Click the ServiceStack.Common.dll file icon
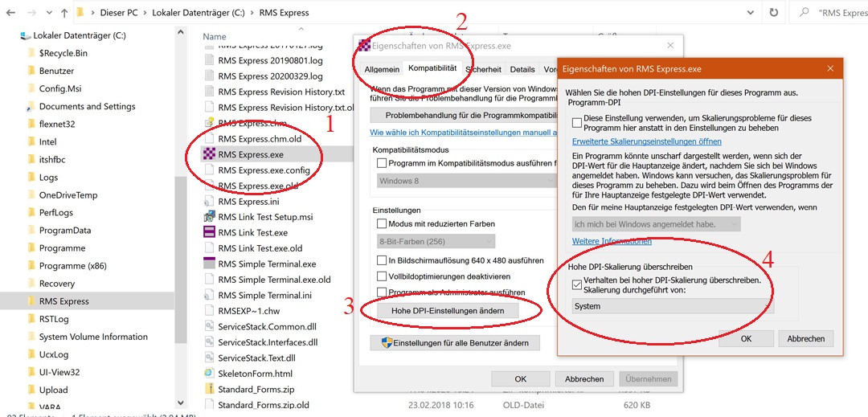This screenshot has height=417, width=868. coord(209,326)
